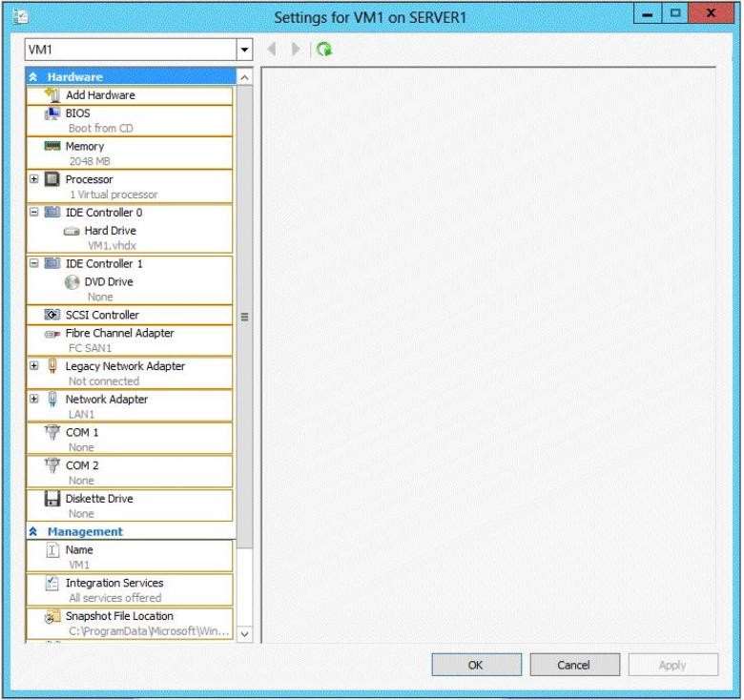Click the Processor chip icon
Viewport: 744px width, 700px height.
click(52, 179)
